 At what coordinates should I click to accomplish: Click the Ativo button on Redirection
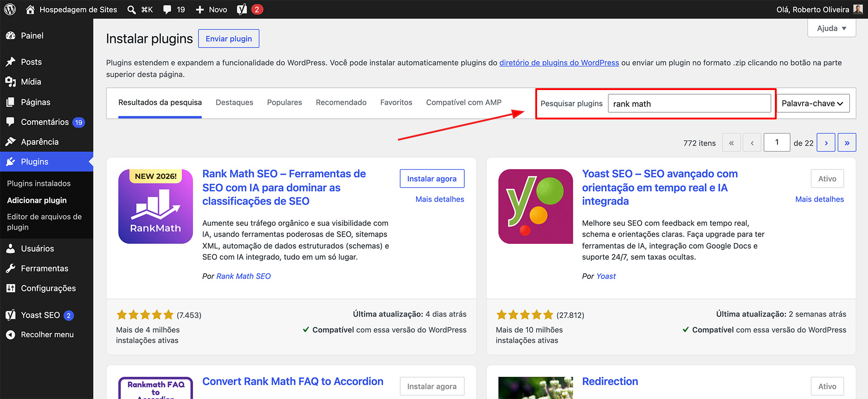pos(827,386)
